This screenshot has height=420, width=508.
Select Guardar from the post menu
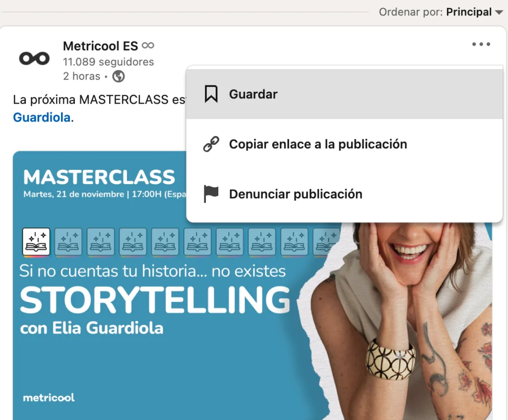pyautogui.click(x=344, y=94)
